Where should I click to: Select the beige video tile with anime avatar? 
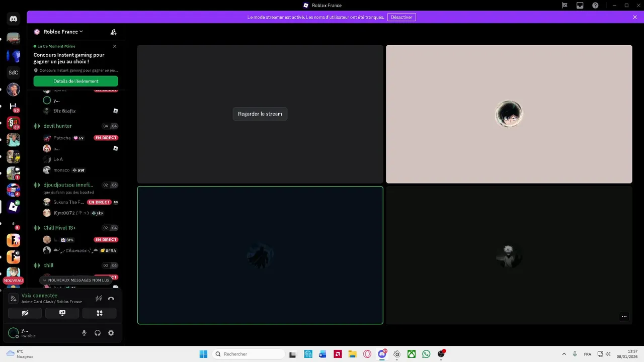click(509, 114)
